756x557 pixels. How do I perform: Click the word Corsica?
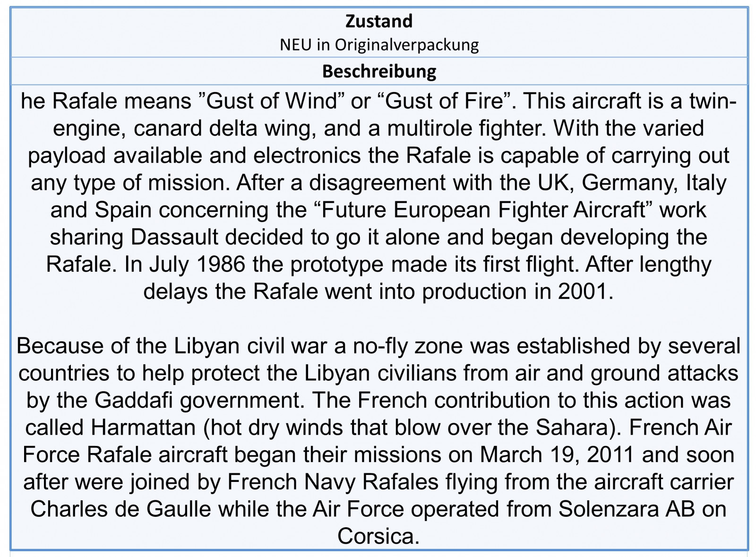coord(378,537)
